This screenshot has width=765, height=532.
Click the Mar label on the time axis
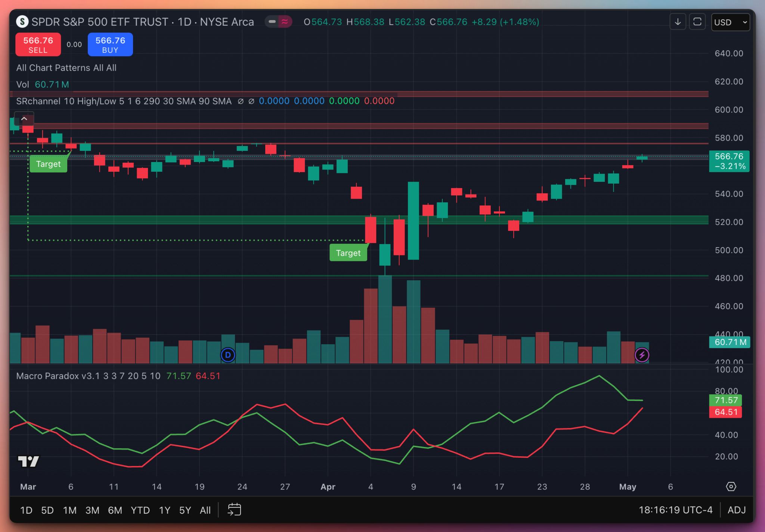click(x=28, y=487)
